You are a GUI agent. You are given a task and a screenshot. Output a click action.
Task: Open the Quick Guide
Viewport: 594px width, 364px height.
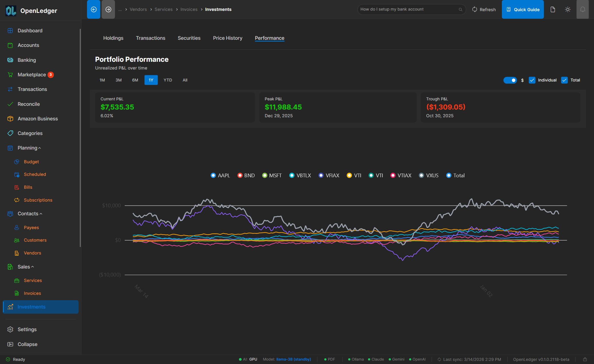(523, 9)
